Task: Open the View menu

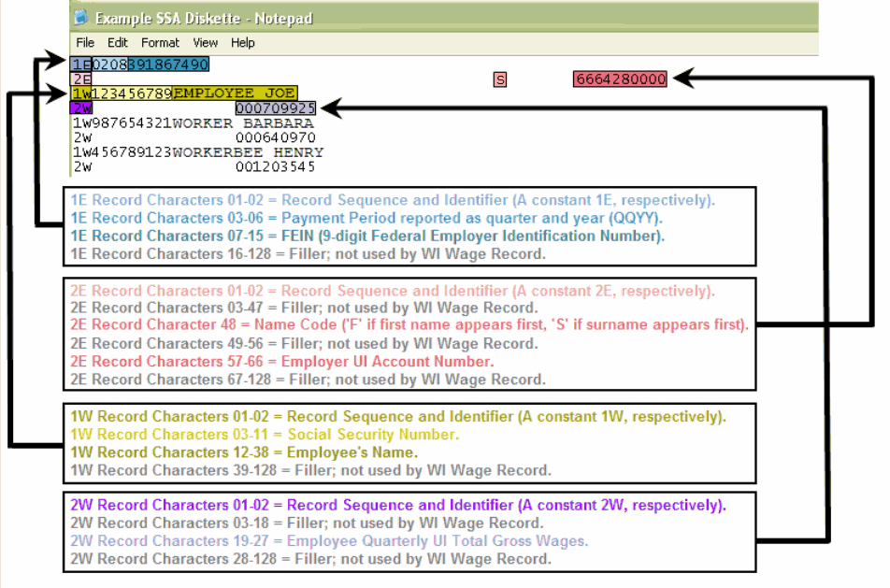Action: (205, 43)
